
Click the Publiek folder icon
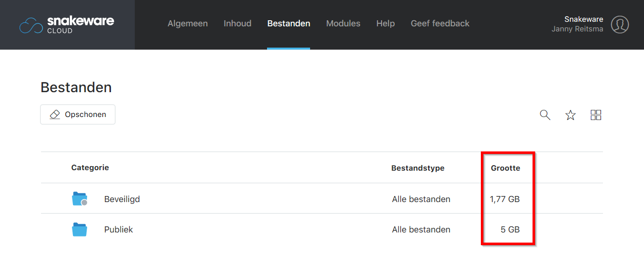[x=80, y=229]
